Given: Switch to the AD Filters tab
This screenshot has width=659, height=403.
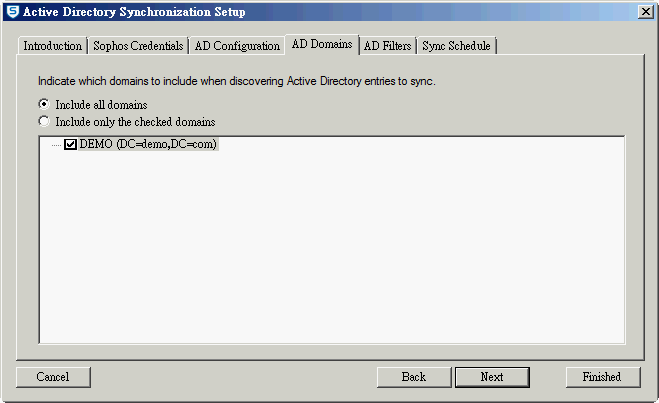Looking at the screenshot, I should (x=387, y=46).
